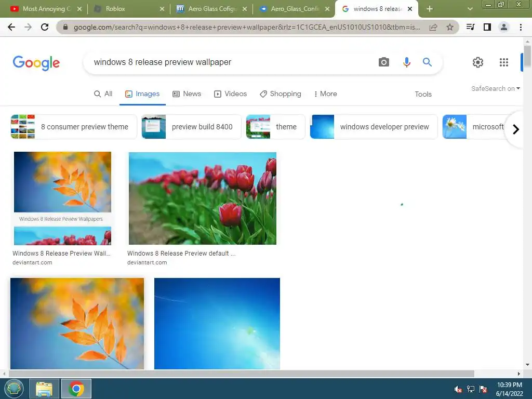Click the horizontal scrollbar thumb
Viewport: 532px width, 399px height.
241,374
